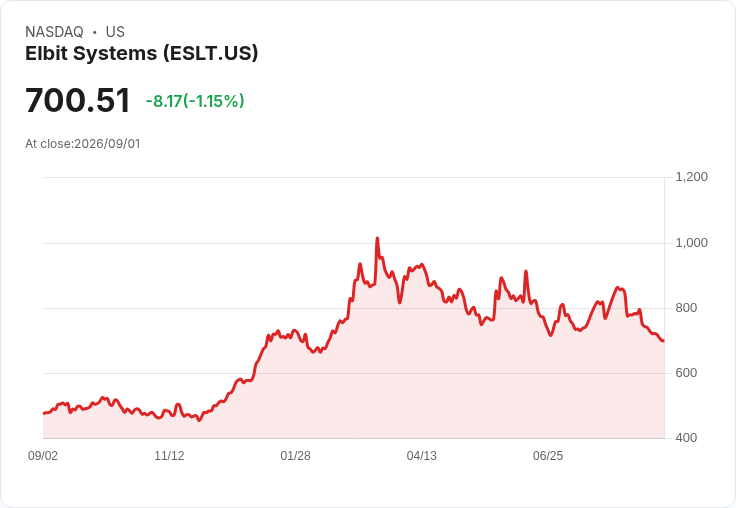Click the start point of the red line
Screen dimensions: 736x508
coord(44,413)
